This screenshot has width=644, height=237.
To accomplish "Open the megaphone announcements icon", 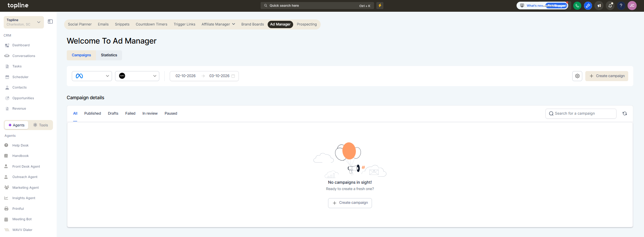I will point(599,5).
